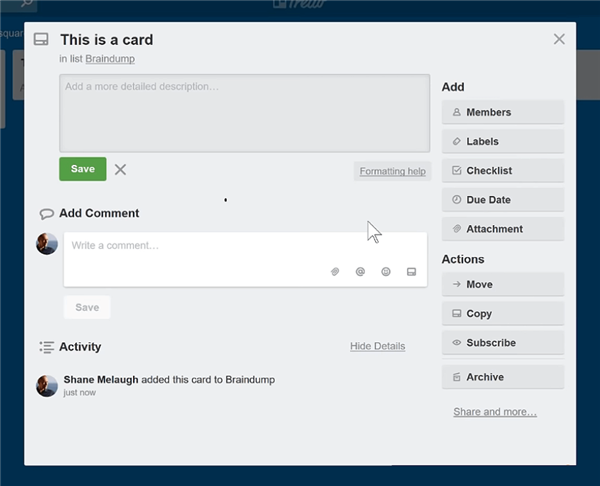
Task: Archive this card
Action: pos(502,377)
